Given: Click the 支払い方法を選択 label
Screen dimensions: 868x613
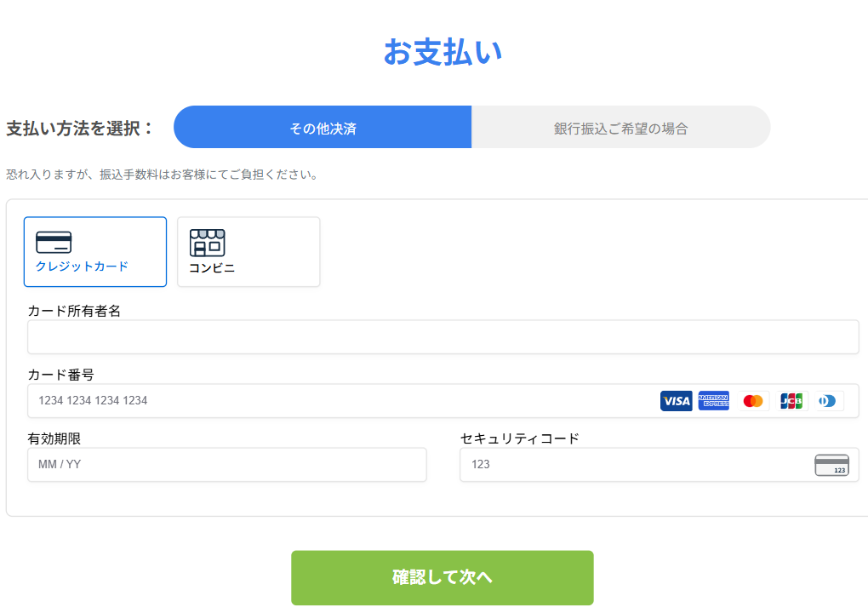Looking at the screenshot, I should (79, 129).
